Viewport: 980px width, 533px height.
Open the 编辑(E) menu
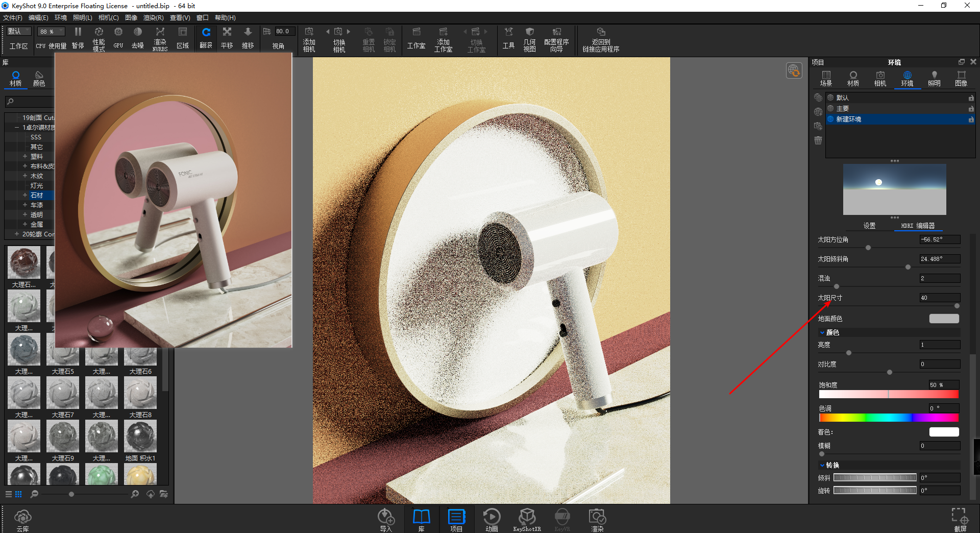point(38,18)
